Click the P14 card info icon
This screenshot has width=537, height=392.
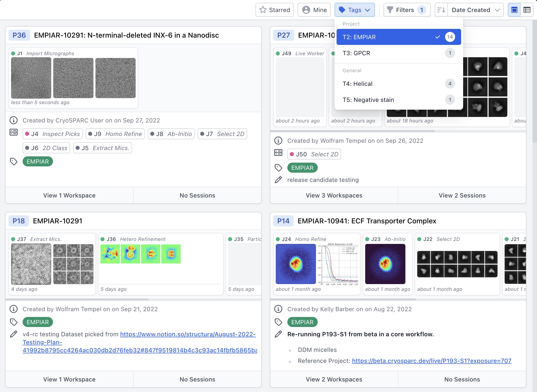point(278,309)
